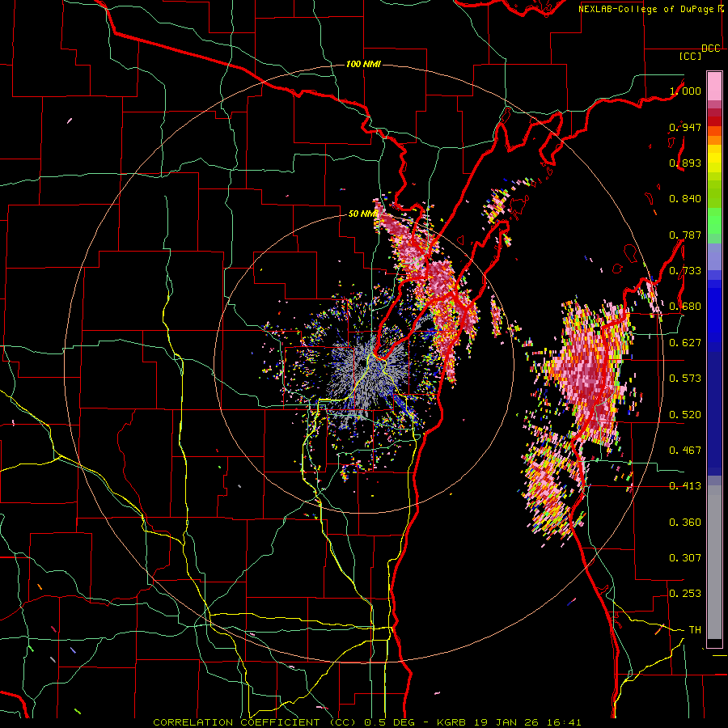
Task: Click the Correlation Coefficient KGRB caption line
Action: 366,722
